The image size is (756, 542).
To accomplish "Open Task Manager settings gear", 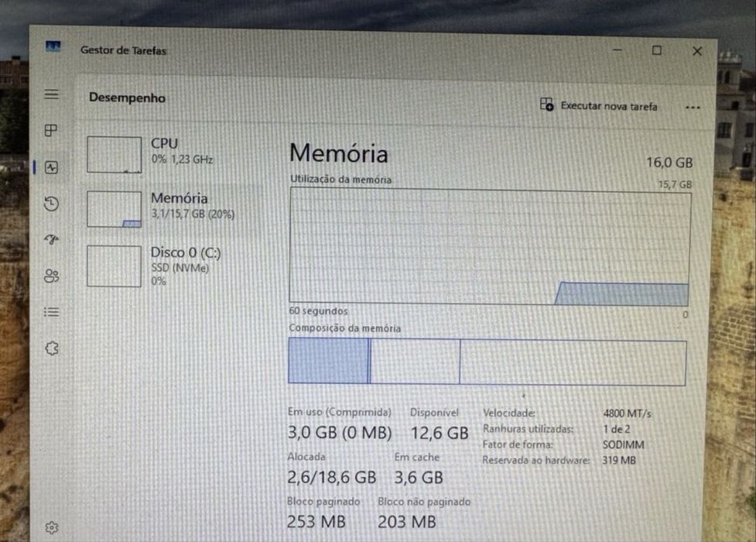I will (x=51, y=527).
